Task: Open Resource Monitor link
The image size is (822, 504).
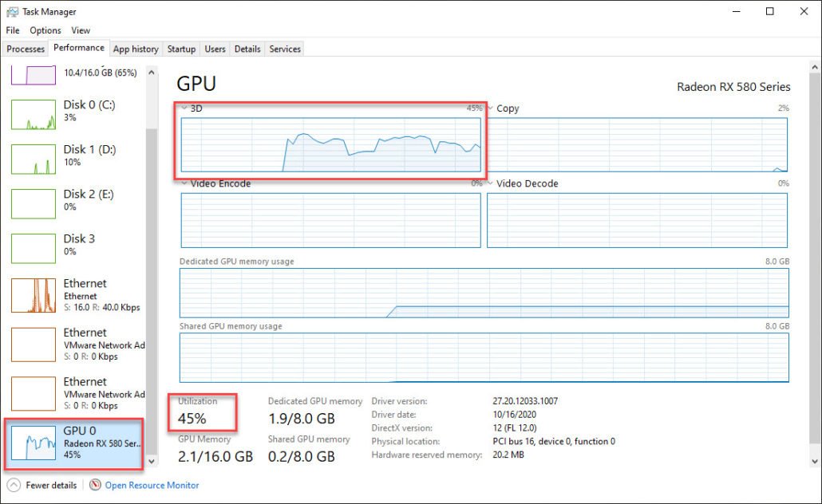Action: tap(152, 485)
